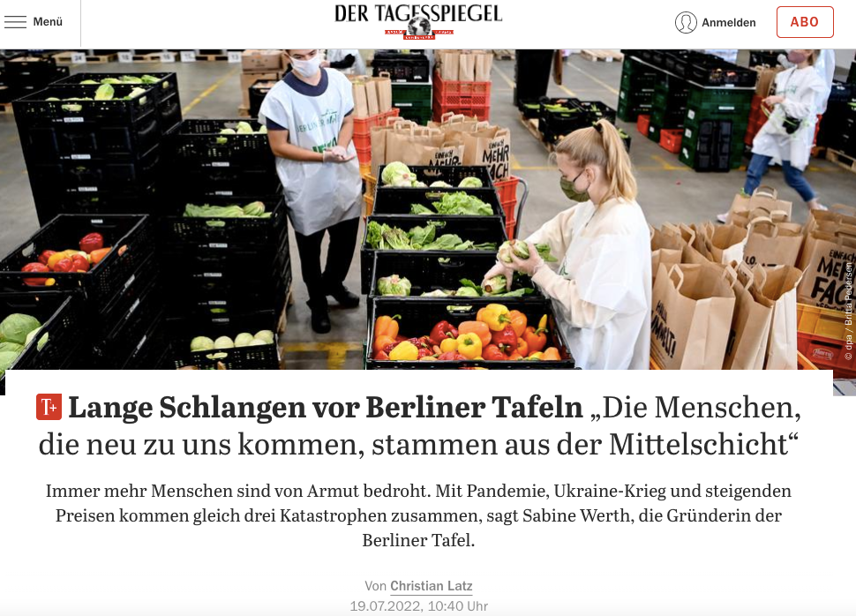The image size is (856, 616).
Task: Select the teaser paragraph about Armut
Action: coord(418,515)
